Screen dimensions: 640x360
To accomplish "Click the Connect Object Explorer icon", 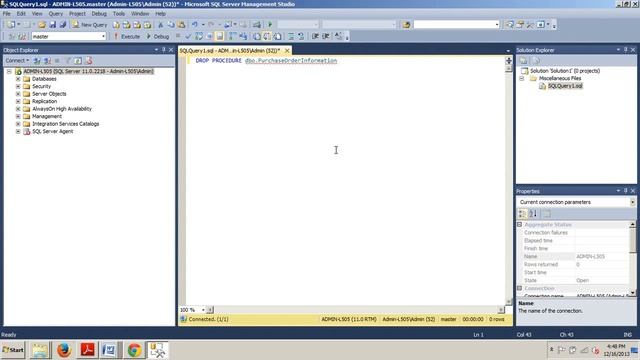I will coord(37,60).
